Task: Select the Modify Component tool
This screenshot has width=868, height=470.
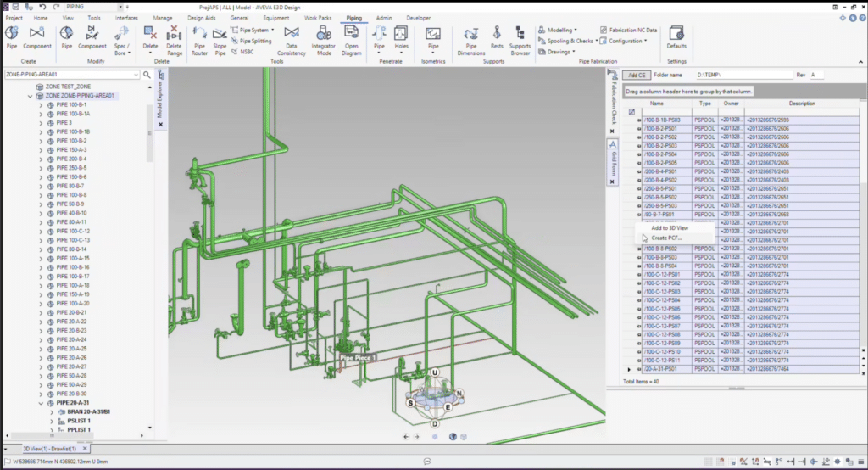Action: point(92,37)
